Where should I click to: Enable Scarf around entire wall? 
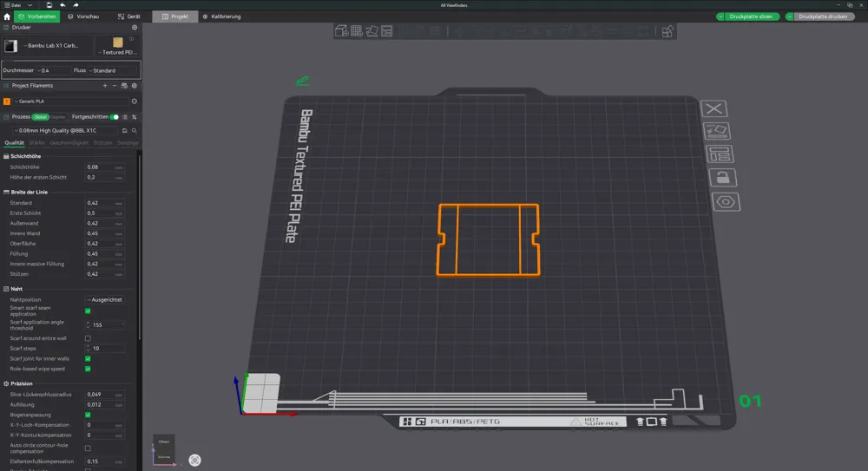click(88, 338)
